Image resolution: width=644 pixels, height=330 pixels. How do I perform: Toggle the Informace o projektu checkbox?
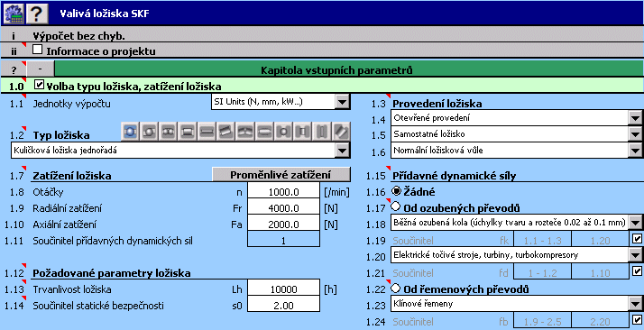point(37,50)
